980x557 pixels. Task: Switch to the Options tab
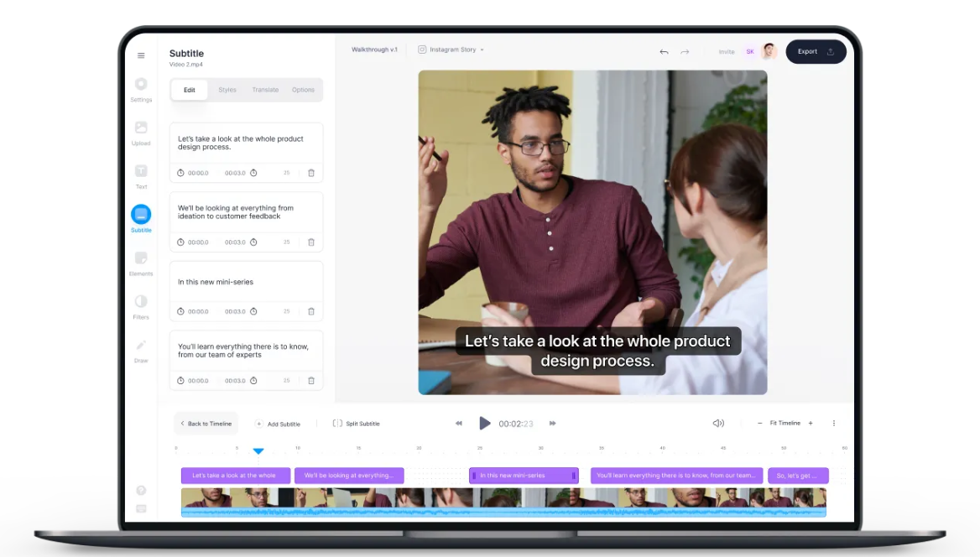coord(303,90)
